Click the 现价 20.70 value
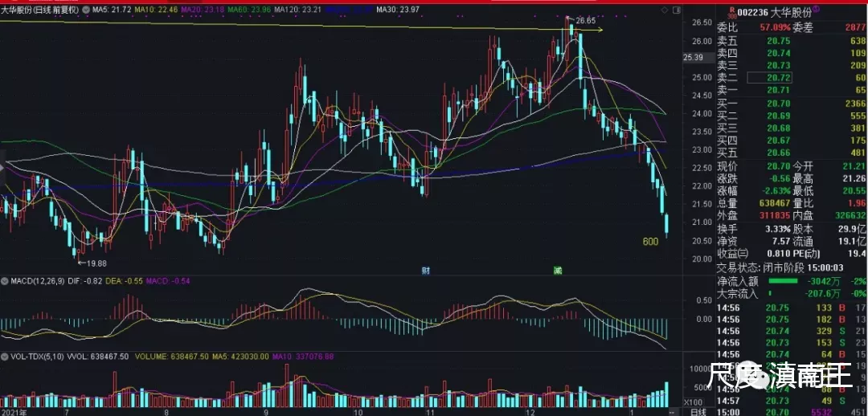868x416 pixels. [x=778, y=165]
